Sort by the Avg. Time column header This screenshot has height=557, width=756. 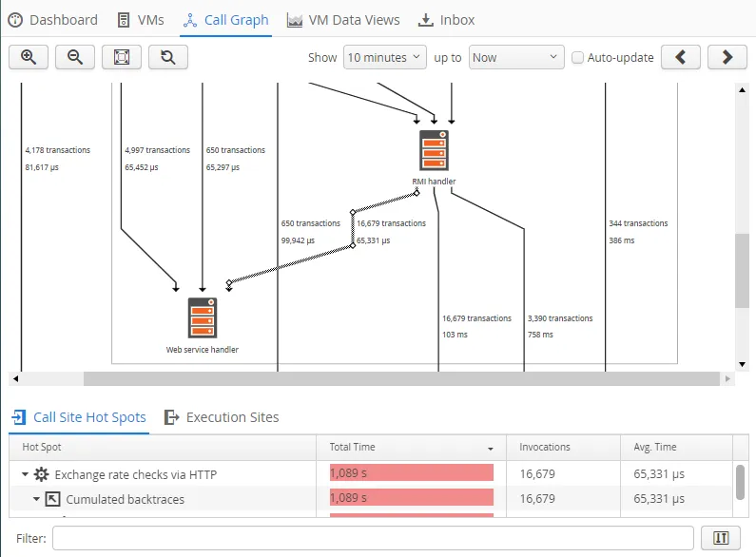point(676,447)
